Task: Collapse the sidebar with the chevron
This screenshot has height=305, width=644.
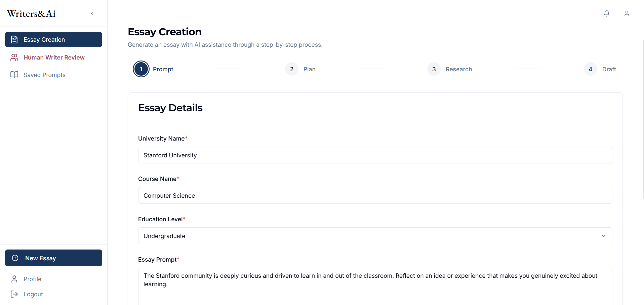Action: coord(92,13)
